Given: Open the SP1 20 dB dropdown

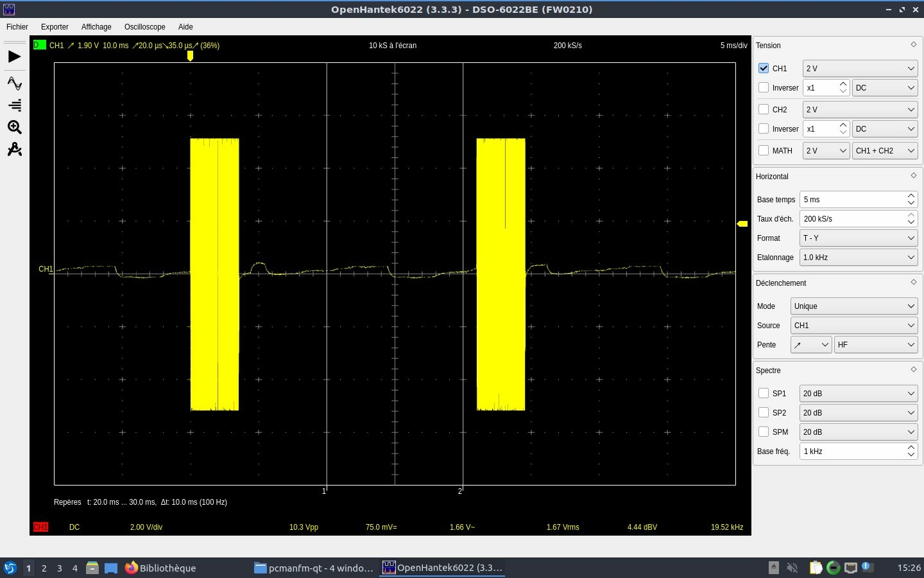Looking at the screenshot, I should coord(859,393).
